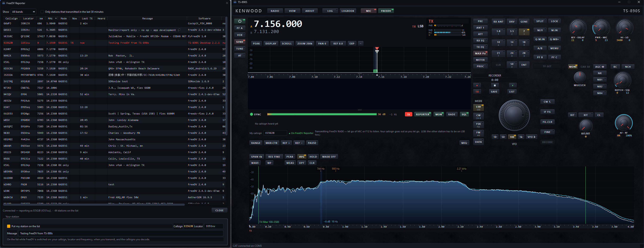Viewport: 644px width, 248px height.
Task: Sort the list by the MHz column header
Action: click(52, 18)
